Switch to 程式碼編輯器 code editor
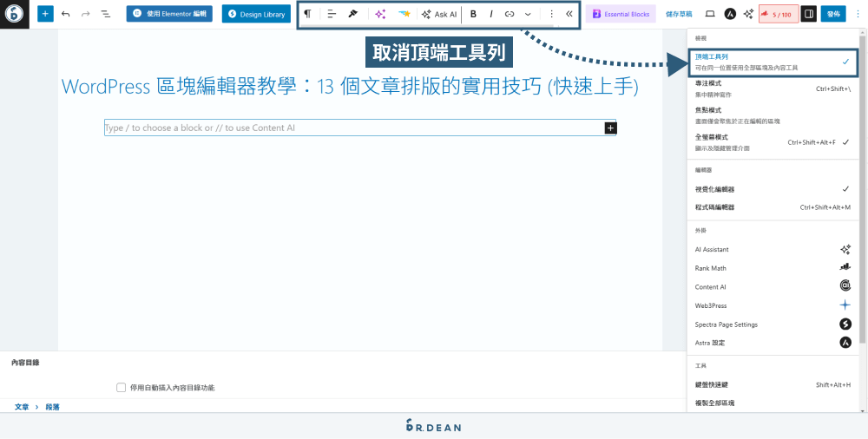The height and width of the screenshot is (439, 868). coord(773,207)
